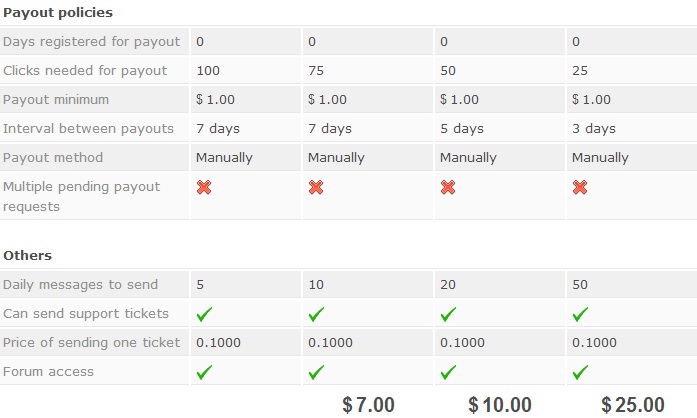The image size is (697, 418).
Task: Click the red X in the $7.00 plan column
Action: click(316, 187)
